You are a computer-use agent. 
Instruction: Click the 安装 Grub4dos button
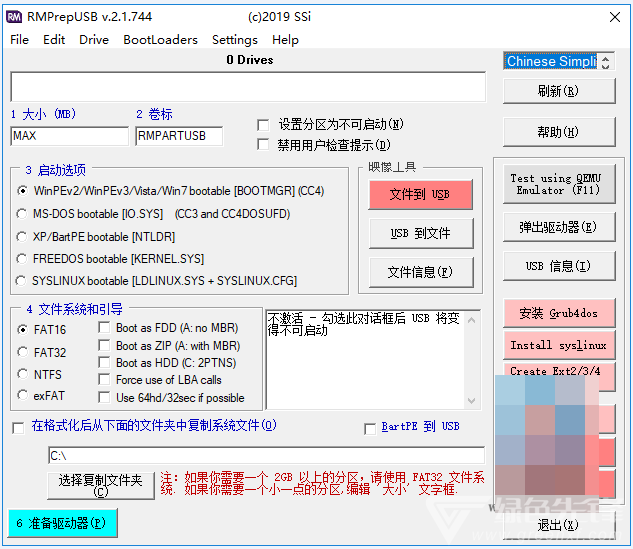click(x=559, y=313)
